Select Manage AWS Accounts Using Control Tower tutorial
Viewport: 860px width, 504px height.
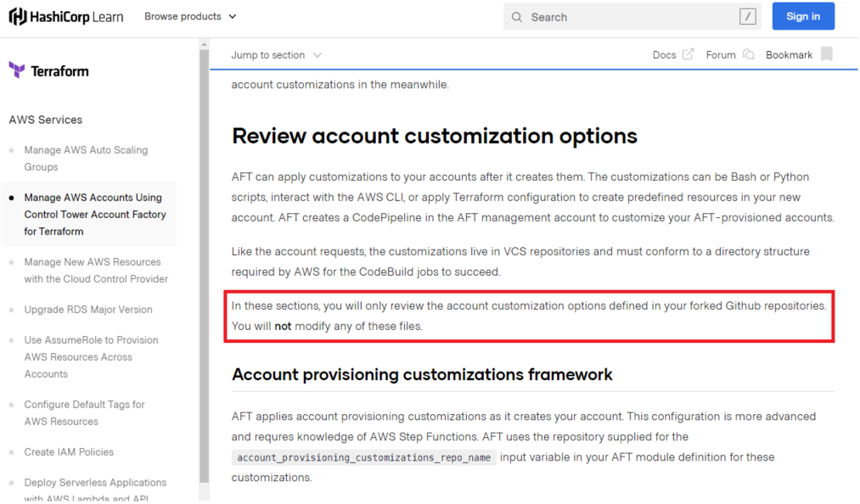(94, 215)
